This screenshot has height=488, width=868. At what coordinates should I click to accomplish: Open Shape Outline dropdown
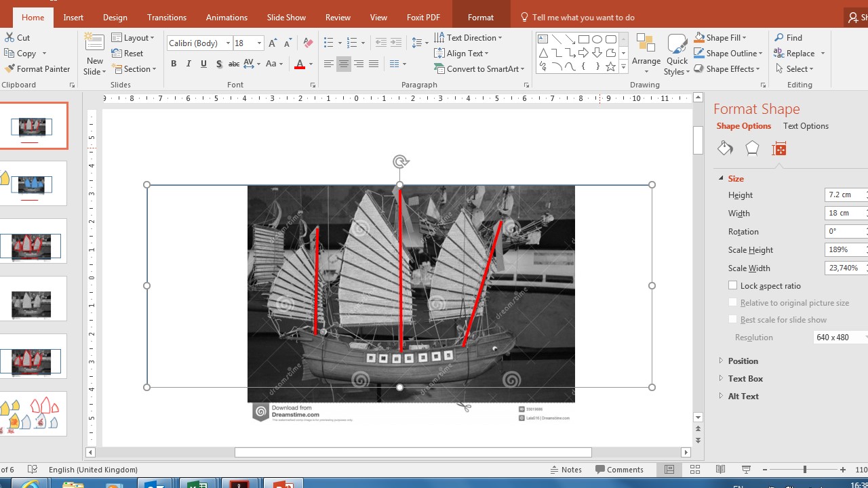pyautogui.click(x=728, y=54)
